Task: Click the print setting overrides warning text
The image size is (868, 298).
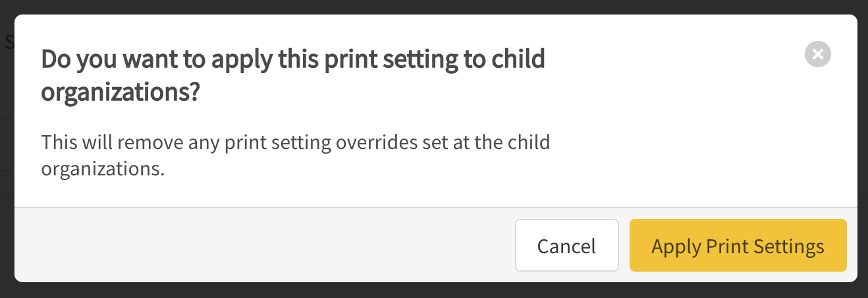Action: tap(295, 155)
